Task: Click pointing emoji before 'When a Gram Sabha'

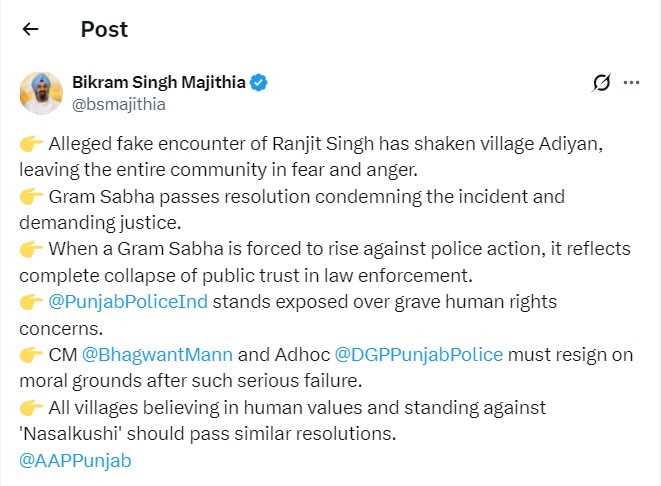Action: point(32,249)
